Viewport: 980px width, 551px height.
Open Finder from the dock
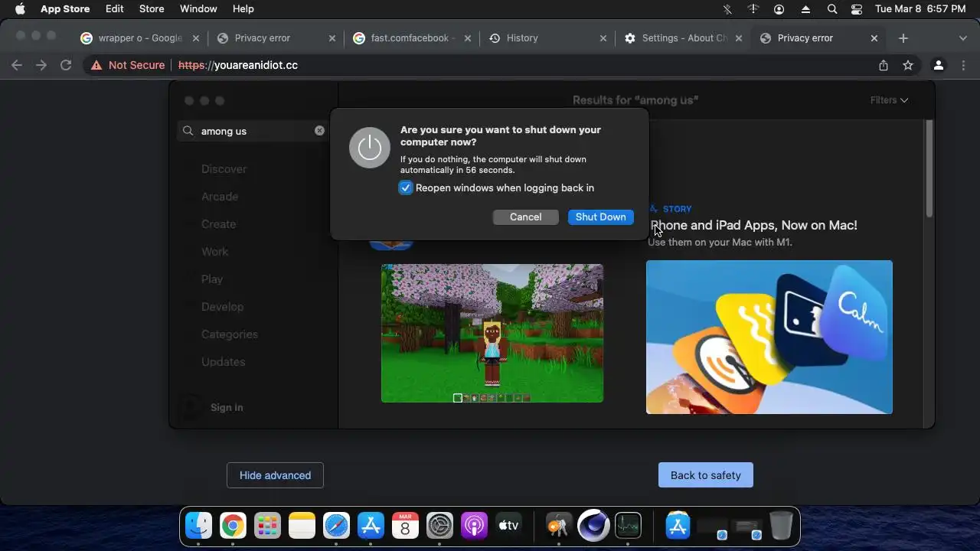(x=198, y=526)
